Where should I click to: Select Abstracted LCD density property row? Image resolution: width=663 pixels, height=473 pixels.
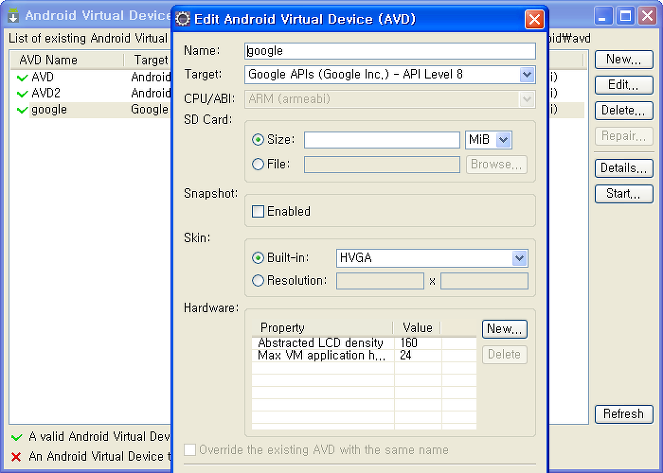[x=364, y=343]
